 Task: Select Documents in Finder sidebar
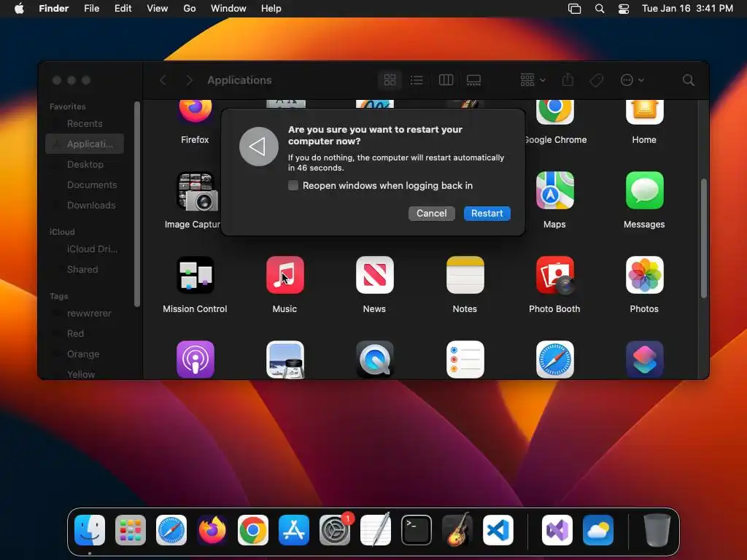pyautogui.click(x=85, y=184)
